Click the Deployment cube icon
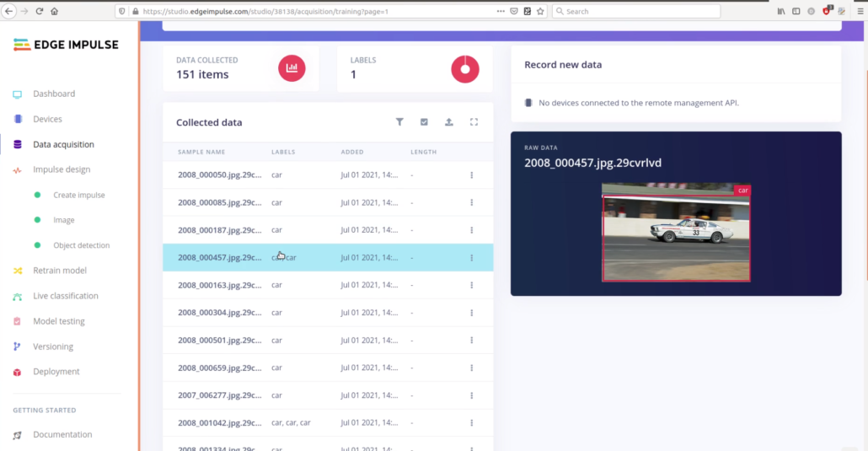Screen dimensions: 868x451 17,372
